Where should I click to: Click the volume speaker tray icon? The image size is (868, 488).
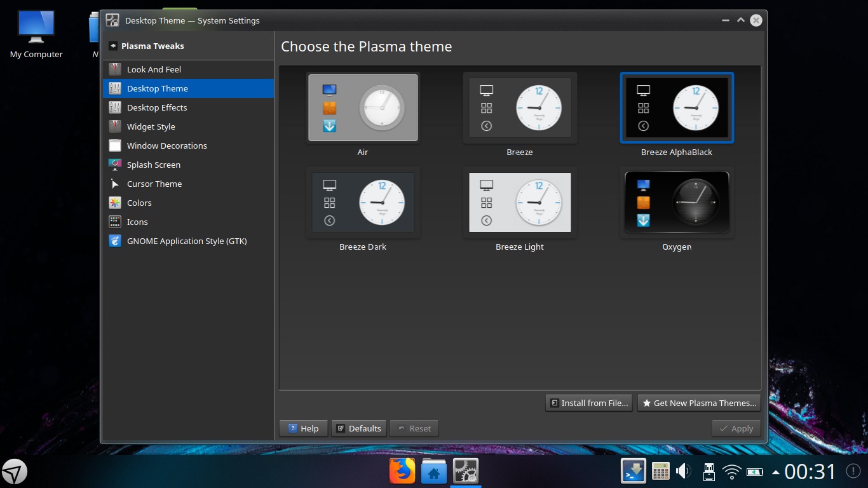point(684,471)
